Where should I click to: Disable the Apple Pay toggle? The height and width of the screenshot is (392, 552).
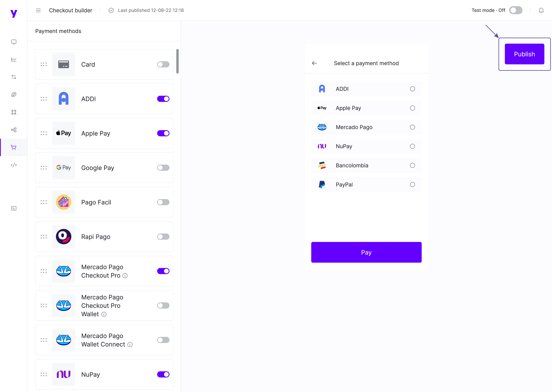point(163,133)
